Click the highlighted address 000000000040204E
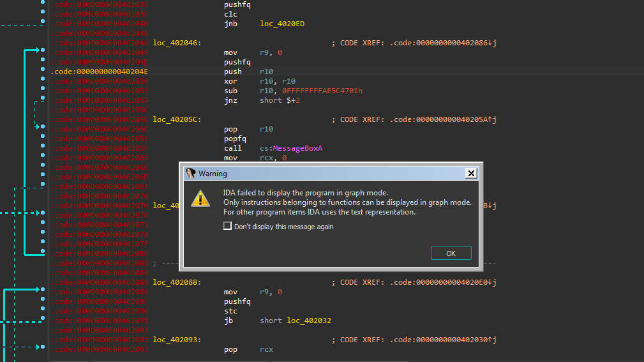Screen dimensions: 644x362 tap(100, 72)
